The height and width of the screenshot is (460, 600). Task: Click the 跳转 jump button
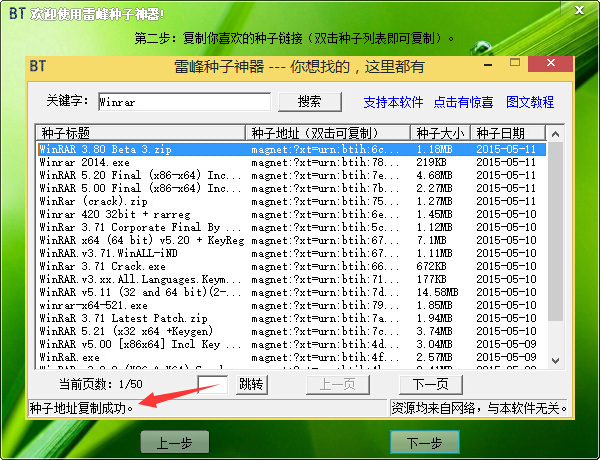coord(251,384)
